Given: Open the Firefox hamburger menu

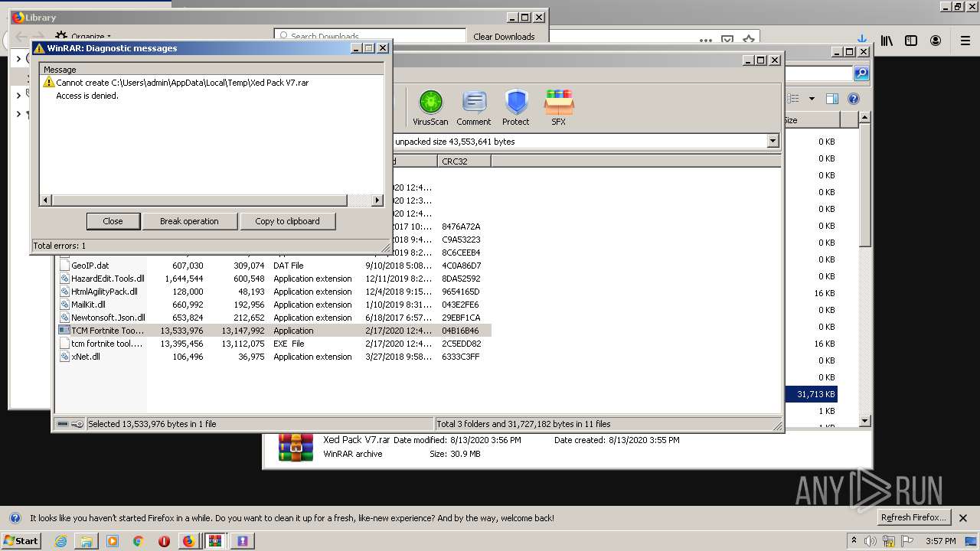Looking at the screenshot, I should [965, 41].
